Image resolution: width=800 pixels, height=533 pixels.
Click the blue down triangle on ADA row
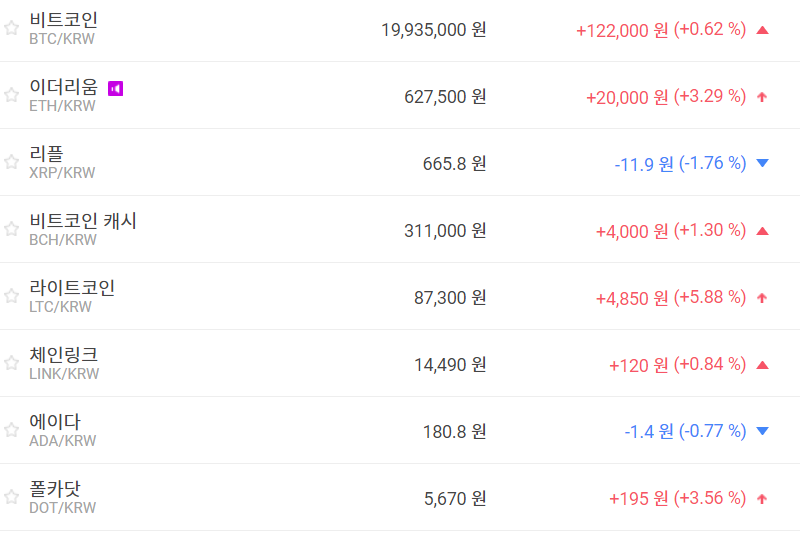click(762, 432)
